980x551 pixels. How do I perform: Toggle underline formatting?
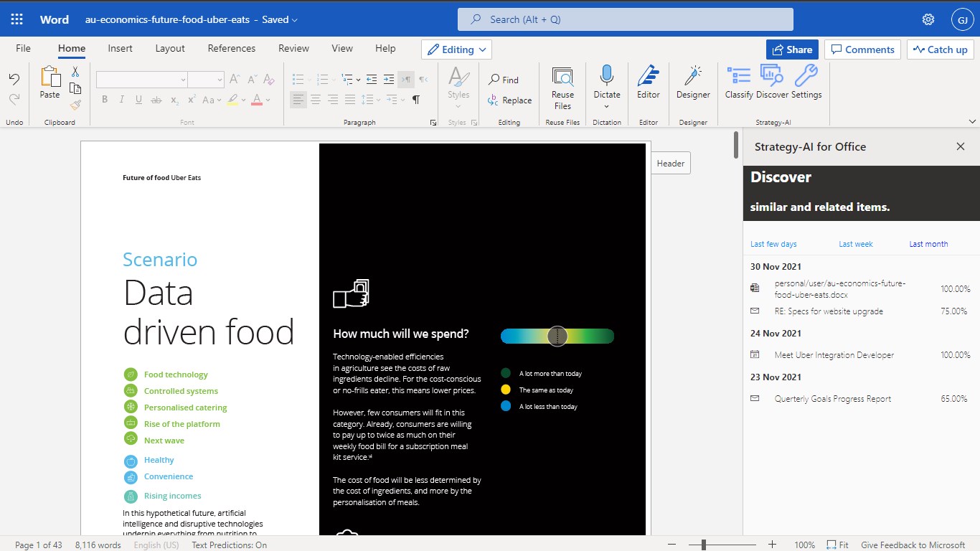click(x=139, y=100)
